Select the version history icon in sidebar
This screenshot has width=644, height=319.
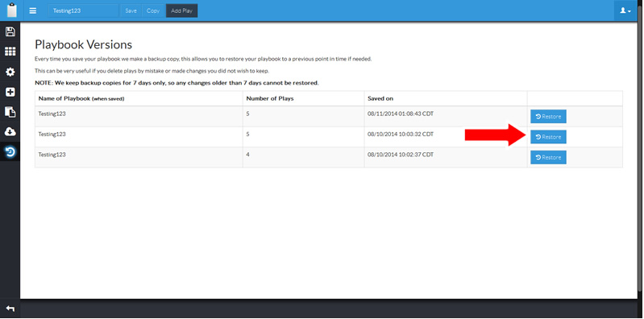point(10,152)
